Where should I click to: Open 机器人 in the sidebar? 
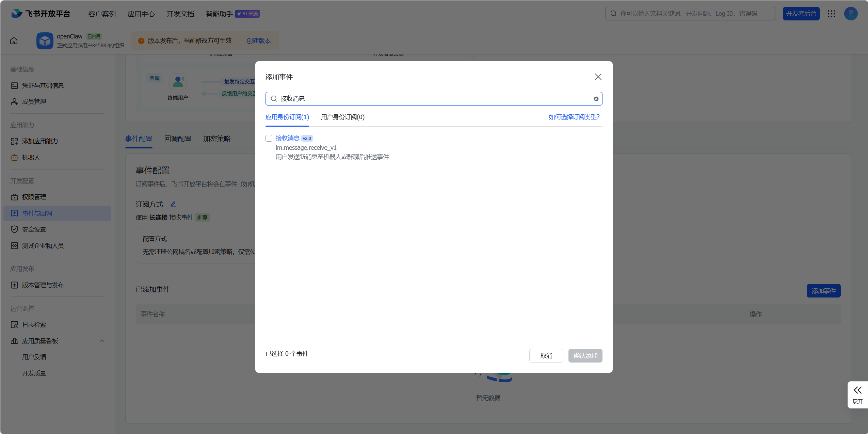pos(31,158)
